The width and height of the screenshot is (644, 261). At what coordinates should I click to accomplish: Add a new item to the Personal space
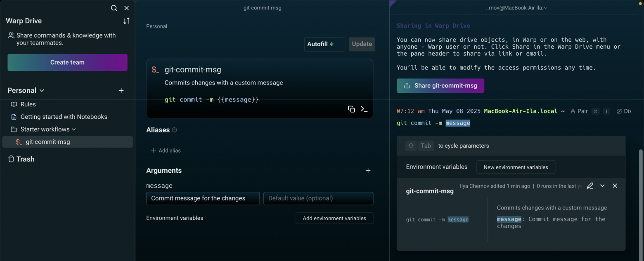(x=121, y=91)
